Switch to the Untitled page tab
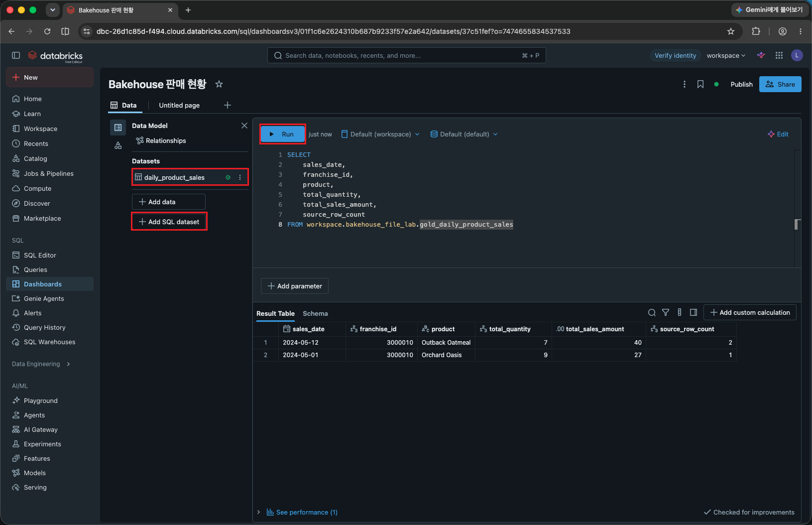 coord(179,105)
